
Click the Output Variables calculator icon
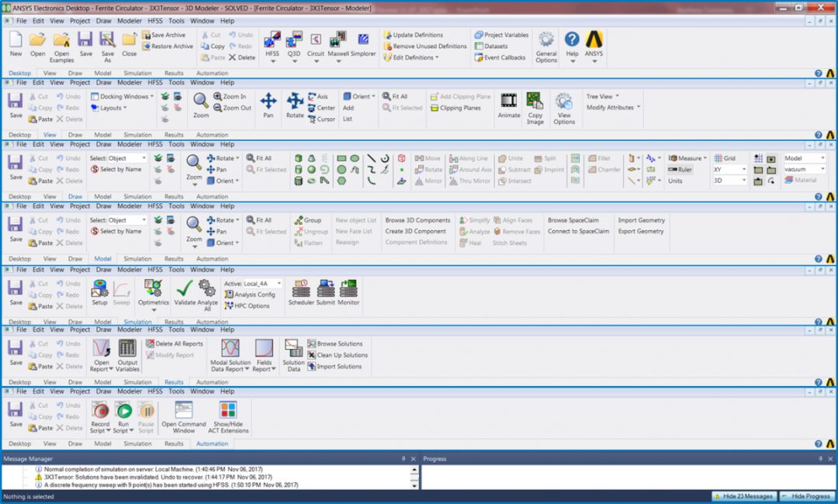point(127,348)
